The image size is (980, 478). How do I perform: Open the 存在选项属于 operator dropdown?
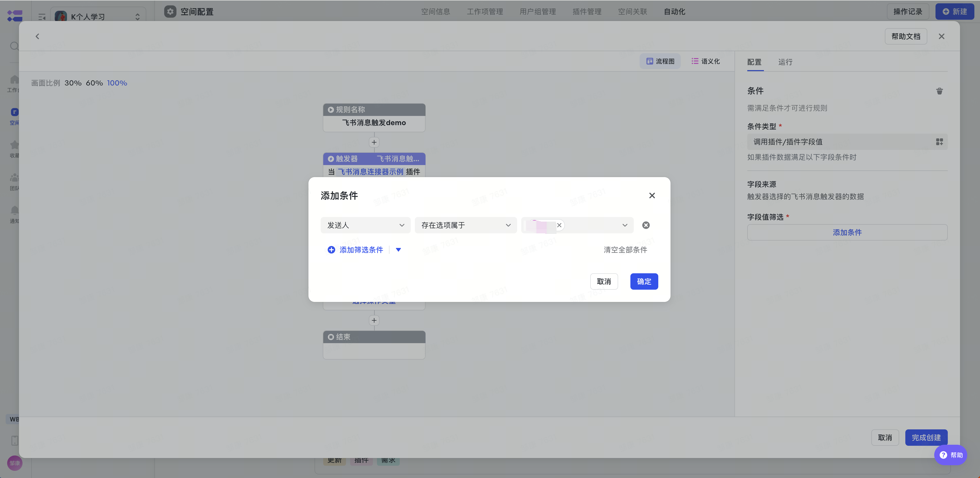click(466, 225)
